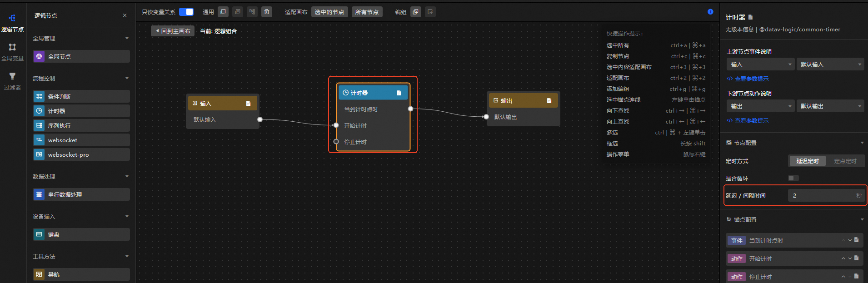Toggle the 只读变量关系 switch

(x=186, y=12)
